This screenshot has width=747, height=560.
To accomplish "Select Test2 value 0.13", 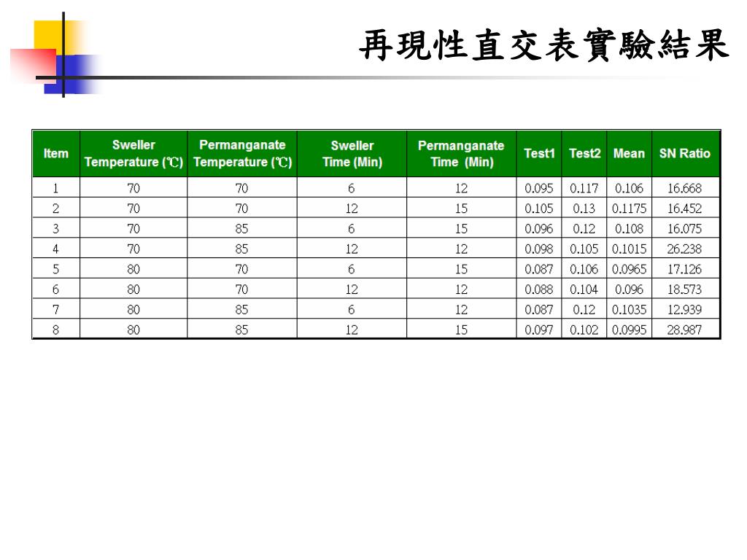I will [x=584, y=208].
